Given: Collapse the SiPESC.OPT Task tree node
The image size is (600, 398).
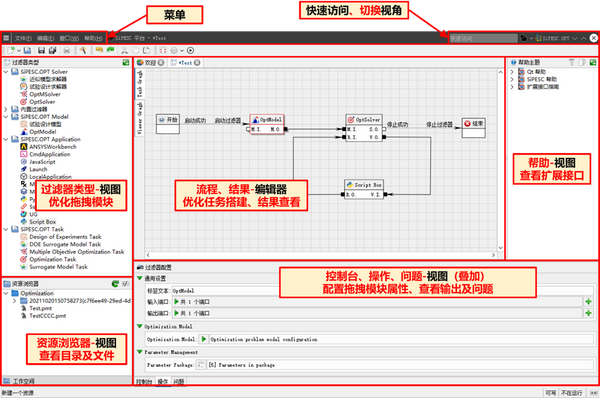Looking at the screenshot, I should [x=6, y=229].
